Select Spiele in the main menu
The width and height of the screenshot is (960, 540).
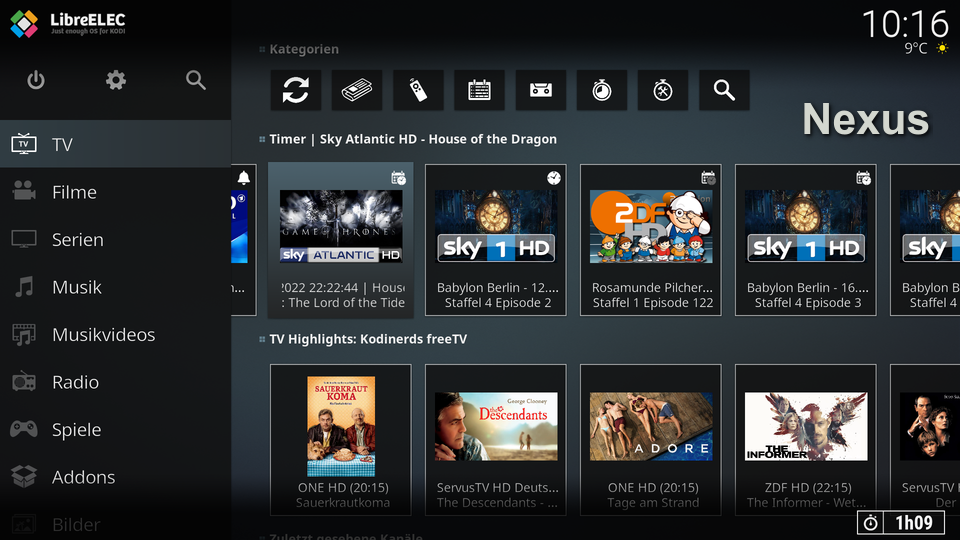pos(116,429)
